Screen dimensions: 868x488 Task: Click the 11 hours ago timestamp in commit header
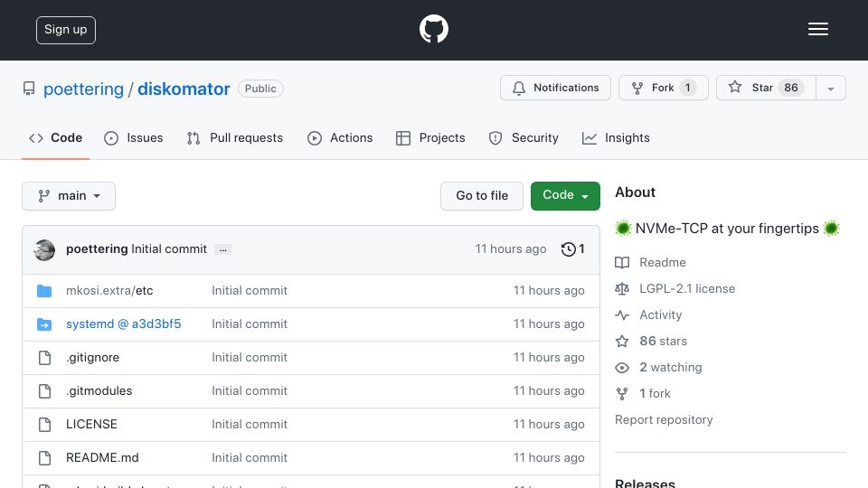point(510,249)
